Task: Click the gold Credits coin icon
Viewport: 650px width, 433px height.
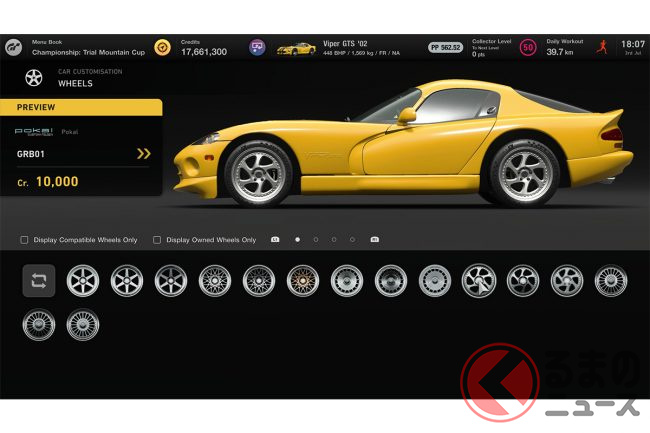Action: [163, 47]
